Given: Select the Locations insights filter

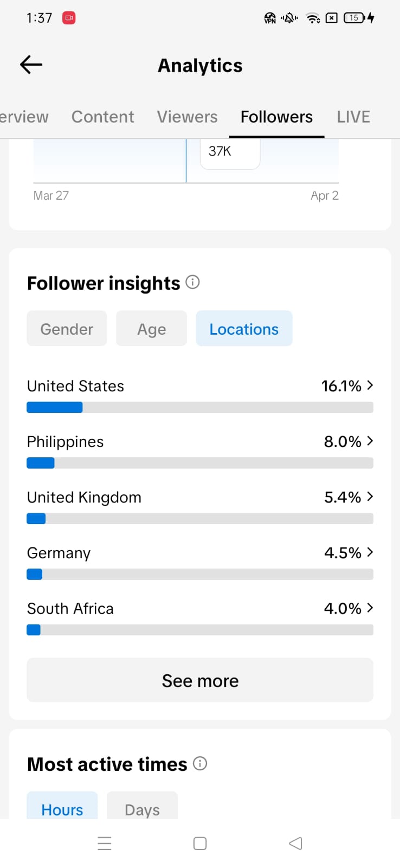Looking at the screenshot, I should point(244,329).
